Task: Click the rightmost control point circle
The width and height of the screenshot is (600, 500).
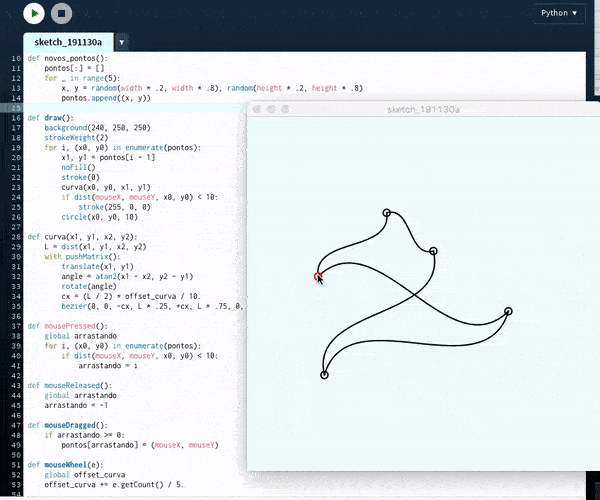Action: tap(508, 312)
